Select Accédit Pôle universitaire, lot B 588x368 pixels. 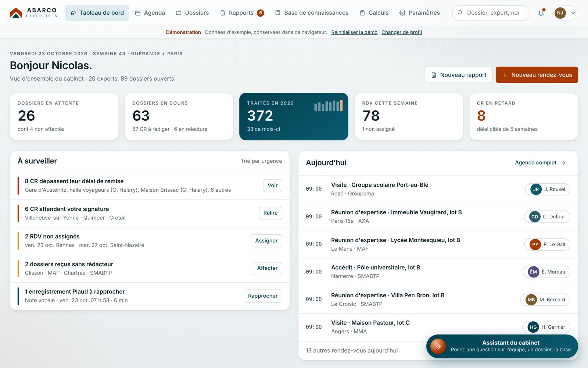(x=438, y=272)
